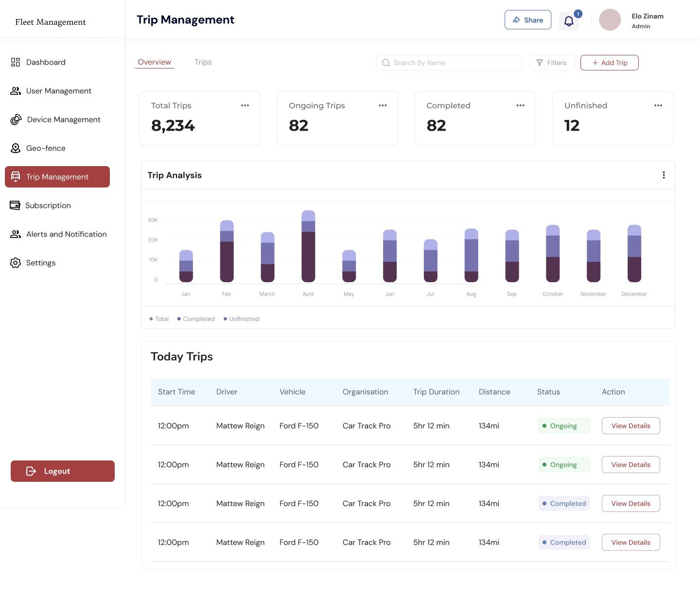The width and height of the screenshot is (700, 595).
Task: Toggle the Completed legend entry in chart
Action: click(196, 319)
